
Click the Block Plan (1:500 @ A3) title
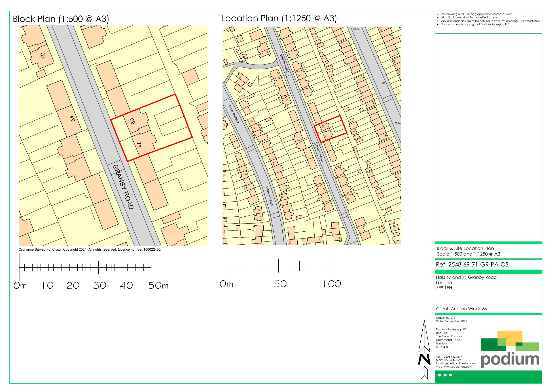[61, 19]
